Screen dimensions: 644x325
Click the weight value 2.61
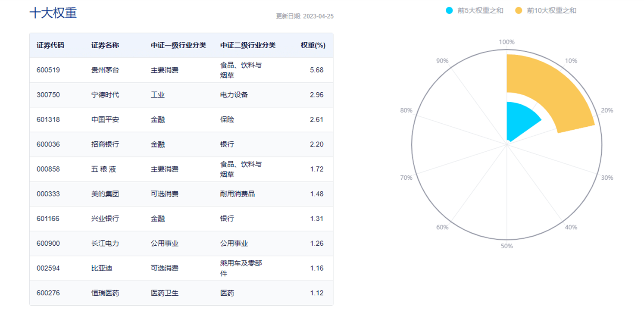point(316,119)
